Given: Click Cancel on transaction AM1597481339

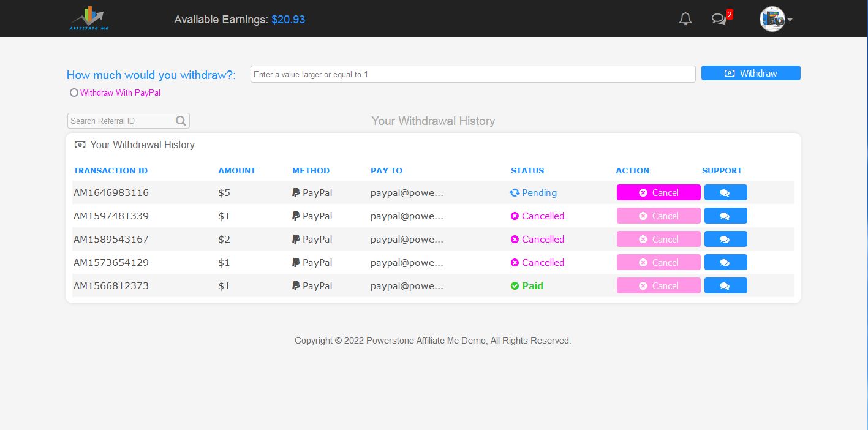Looking at the screenshot, I should [659, 216].
